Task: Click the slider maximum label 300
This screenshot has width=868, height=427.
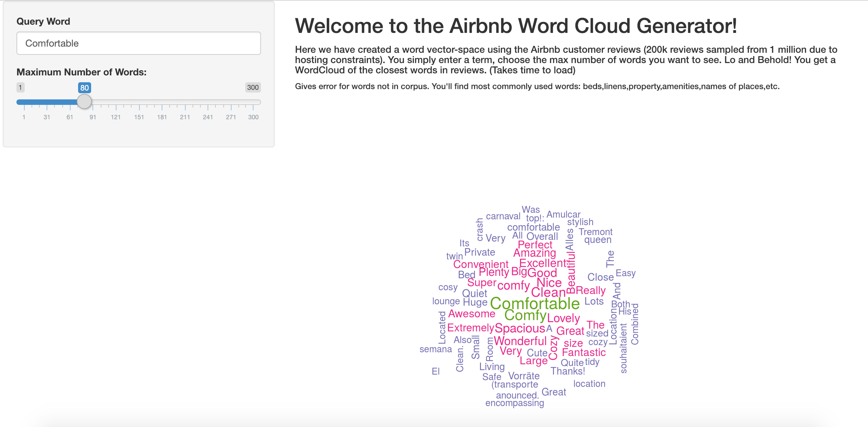Action: tap(253, 87)
